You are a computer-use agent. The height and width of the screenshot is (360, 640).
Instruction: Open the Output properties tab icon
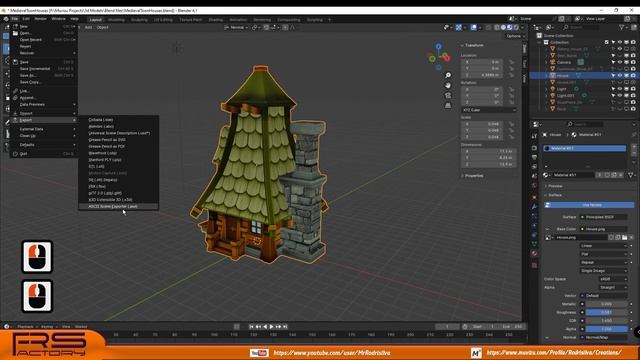coord(534,157)
